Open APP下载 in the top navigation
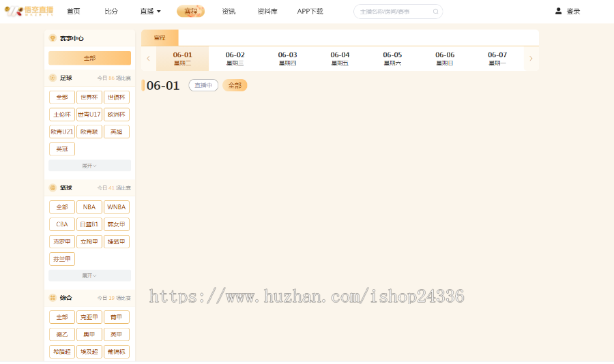The image size is (614, 364). (310, 12)
